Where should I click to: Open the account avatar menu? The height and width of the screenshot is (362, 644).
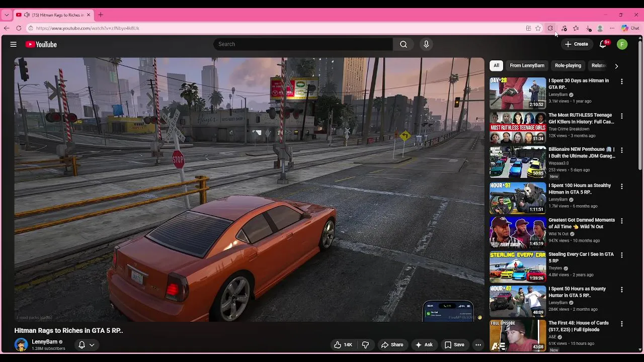tap(622, 44)
